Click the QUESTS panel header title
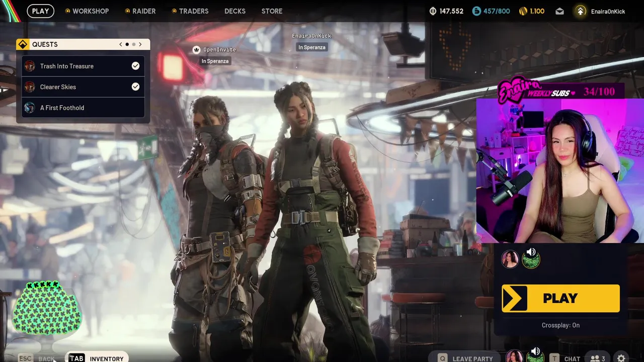 click(45, 44)
